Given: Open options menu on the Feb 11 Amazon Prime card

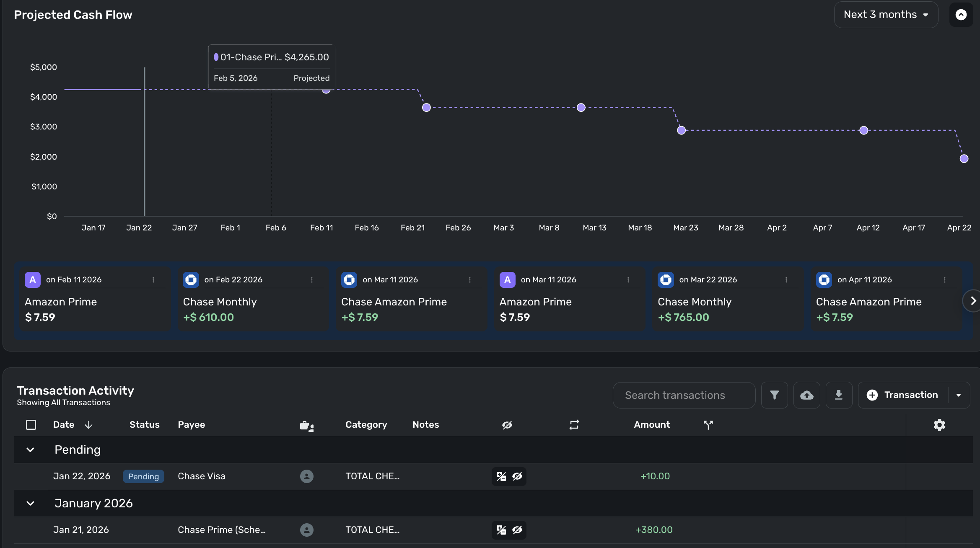Looking at the screenshot, I should click(x=153, y=280).
